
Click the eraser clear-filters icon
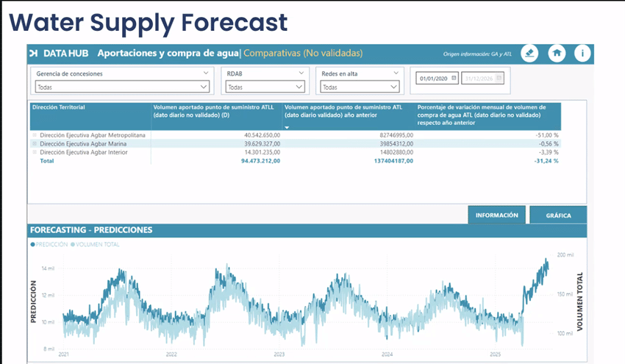(x=529, y=53)
